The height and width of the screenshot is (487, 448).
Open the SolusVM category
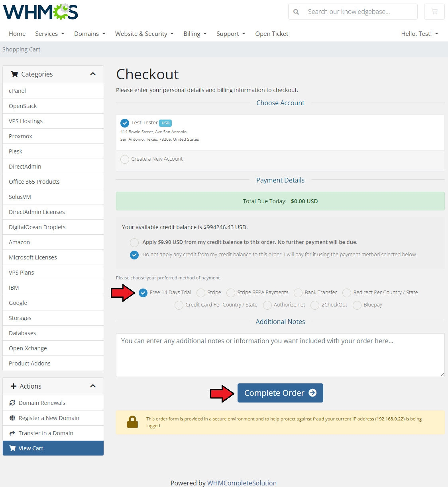[x=53, y=197]
